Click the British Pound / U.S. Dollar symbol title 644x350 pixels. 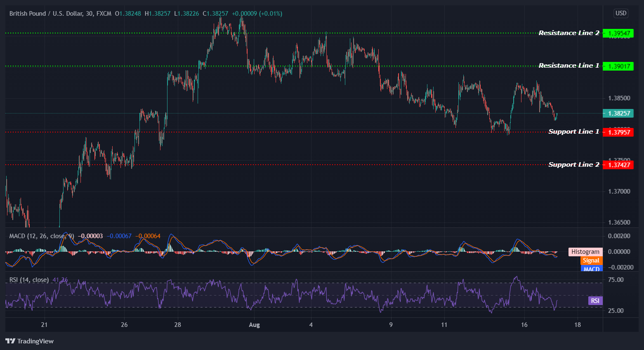point(45,13)
